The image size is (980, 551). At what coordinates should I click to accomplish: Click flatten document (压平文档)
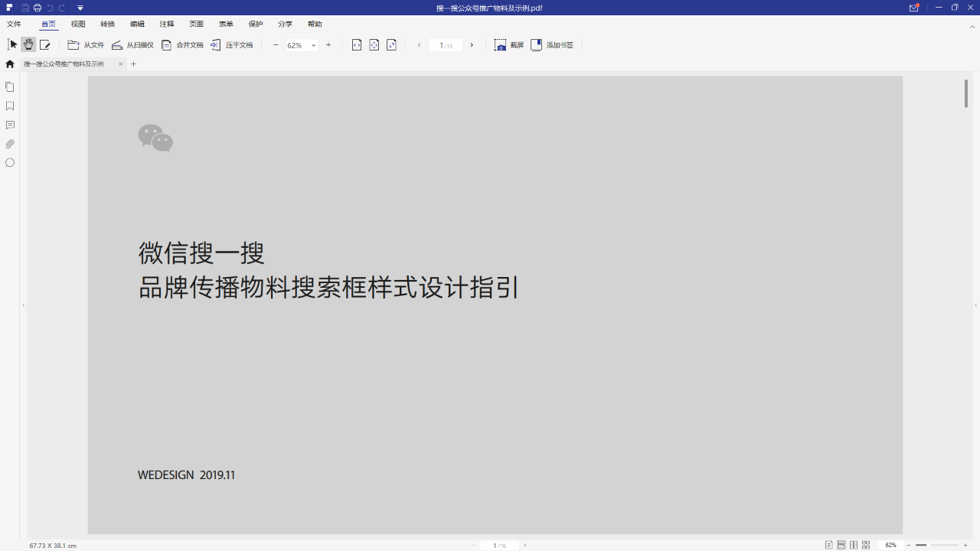231,45
